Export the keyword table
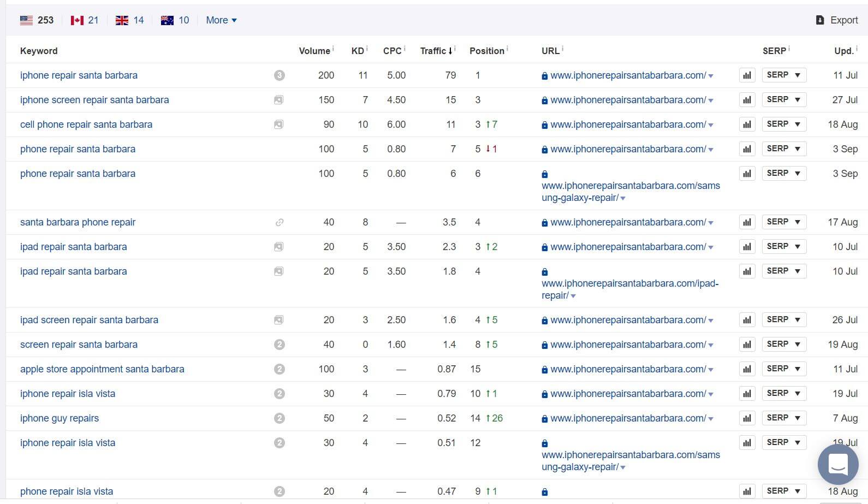 point(837,20)
